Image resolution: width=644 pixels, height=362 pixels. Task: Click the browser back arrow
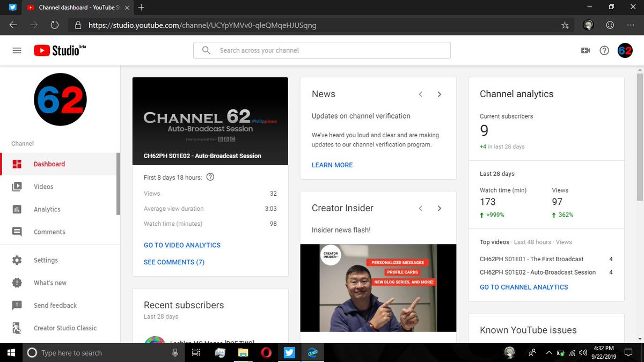[13, 25]
